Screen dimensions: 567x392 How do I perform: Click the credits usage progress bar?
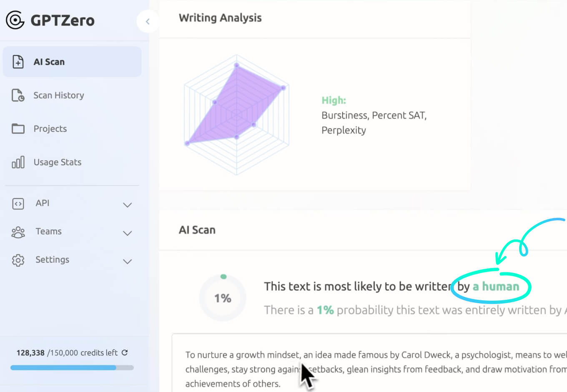(72, 368)
